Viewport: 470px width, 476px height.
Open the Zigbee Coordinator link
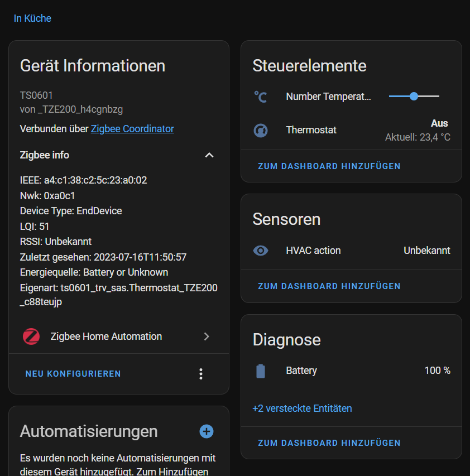[x=132, y=128]
